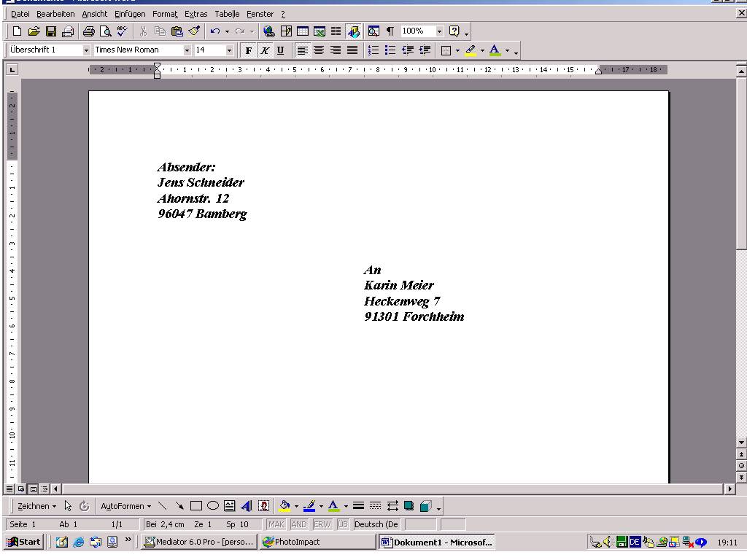The height and width of the screenshot is (560, 747).
Task: Toggle the ÜB overwrite mode in status bar
Action: 343,524
